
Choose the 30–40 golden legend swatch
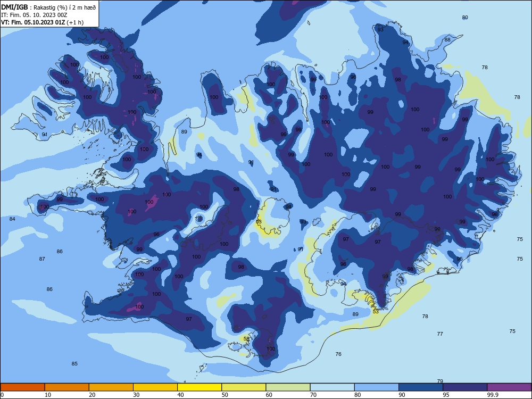coord(155,387)
